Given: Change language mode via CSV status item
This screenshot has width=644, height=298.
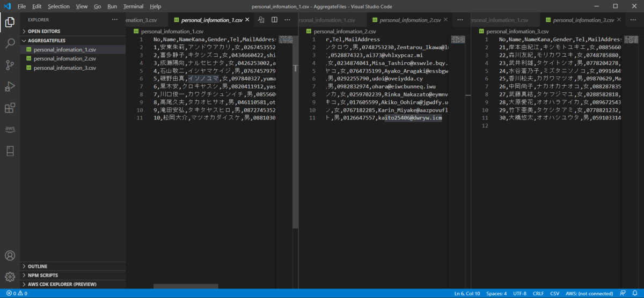Looking at the screenshot, I should 555,293.
